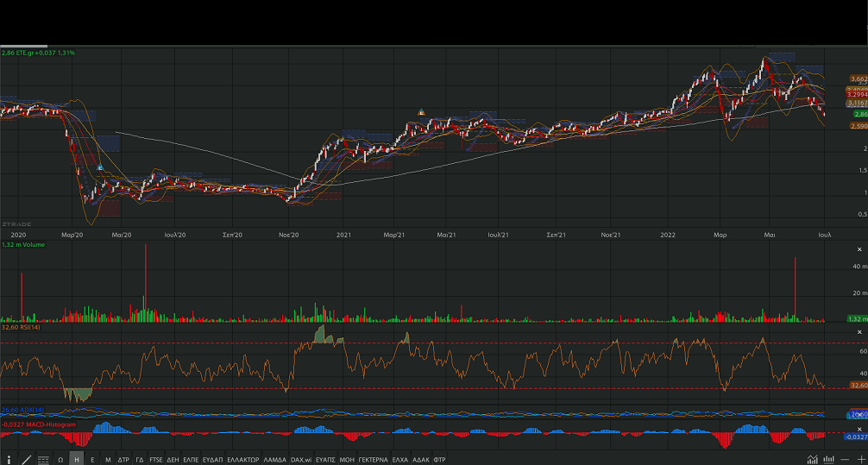
Task: Switch to H daily timeframe
Action: 77,459
